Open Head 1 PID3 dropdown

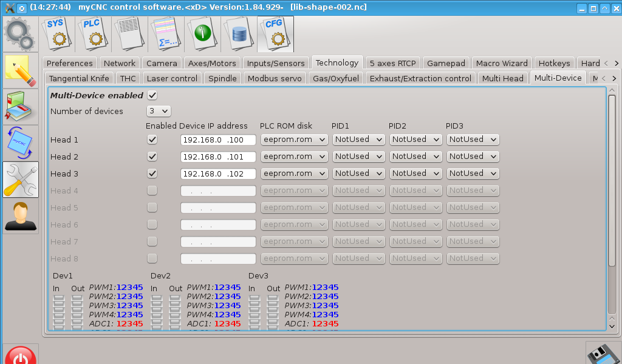[473, 140]
